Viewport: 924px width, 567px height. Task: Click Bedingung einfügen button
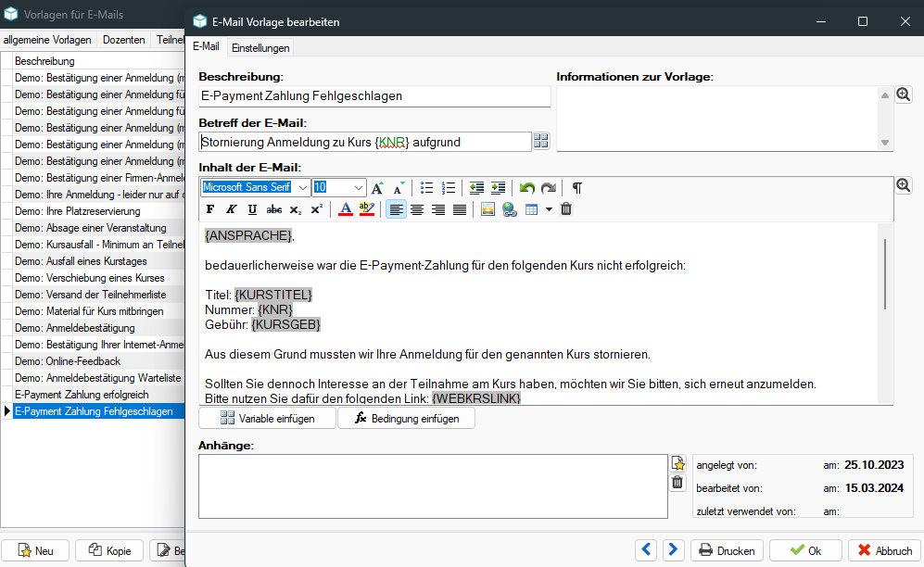pyautogui.click(x=407, y=419)
